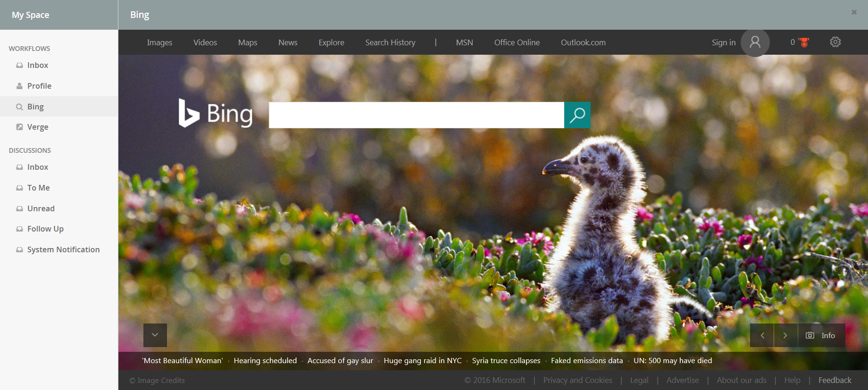868x390 pixels.
Task: Click into the Bing search box
Action: point(416,115)
